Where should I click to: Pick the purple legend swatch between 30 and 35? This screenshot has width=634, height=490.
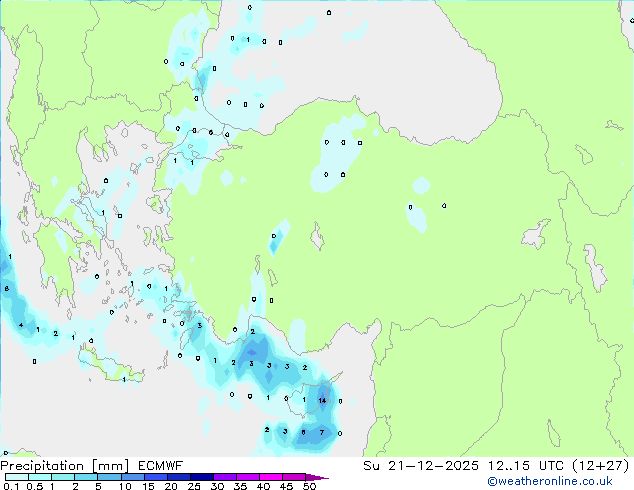pyautogui.click(x=224, y=477)
